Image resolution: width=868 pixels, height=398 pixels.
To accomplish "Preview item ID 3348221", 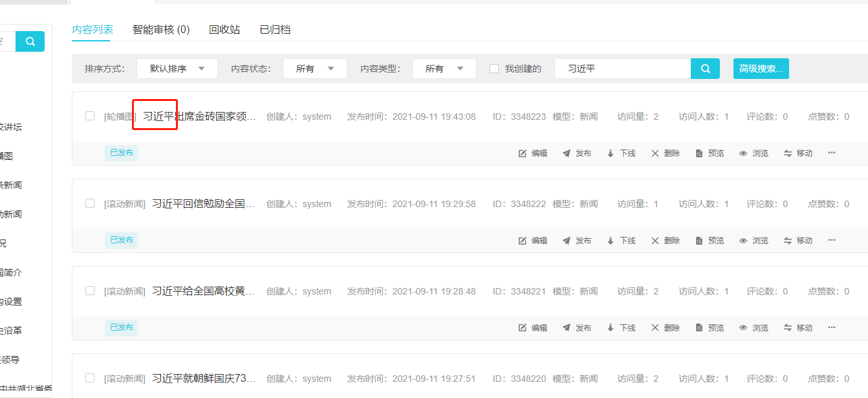I will (x=710, y=328).
